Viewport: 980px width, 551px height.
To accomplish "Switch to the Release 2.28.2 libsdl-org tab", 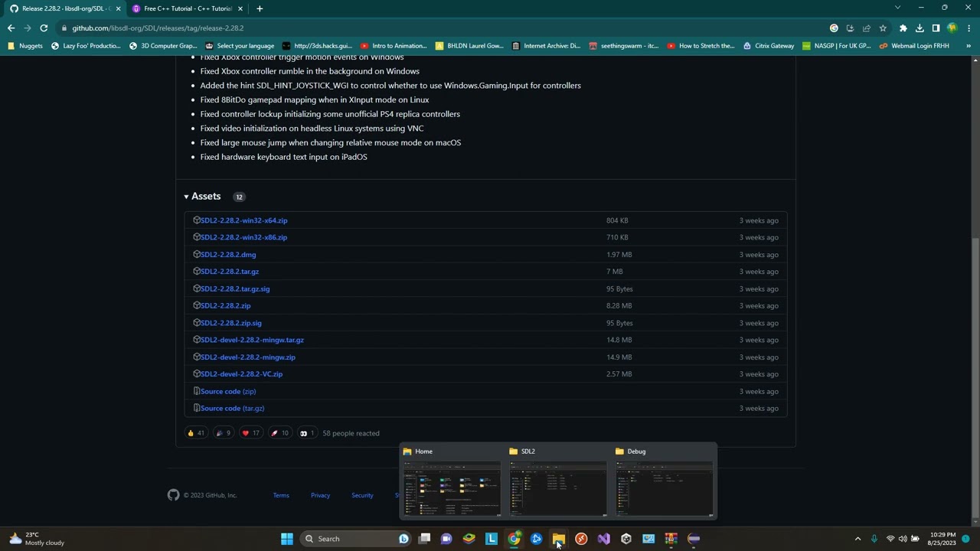I will tap(66, 8).
